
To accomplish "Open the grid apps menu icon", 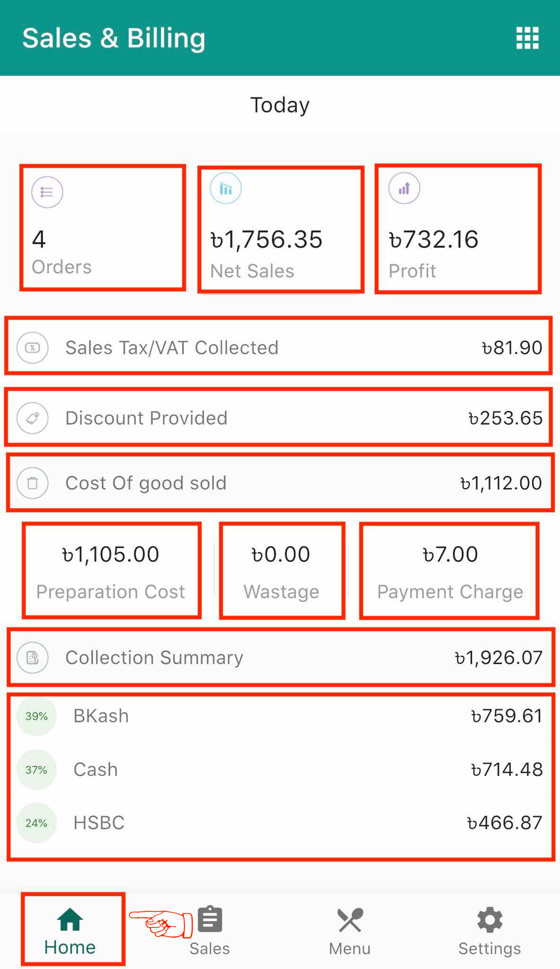I will [527, 38].
